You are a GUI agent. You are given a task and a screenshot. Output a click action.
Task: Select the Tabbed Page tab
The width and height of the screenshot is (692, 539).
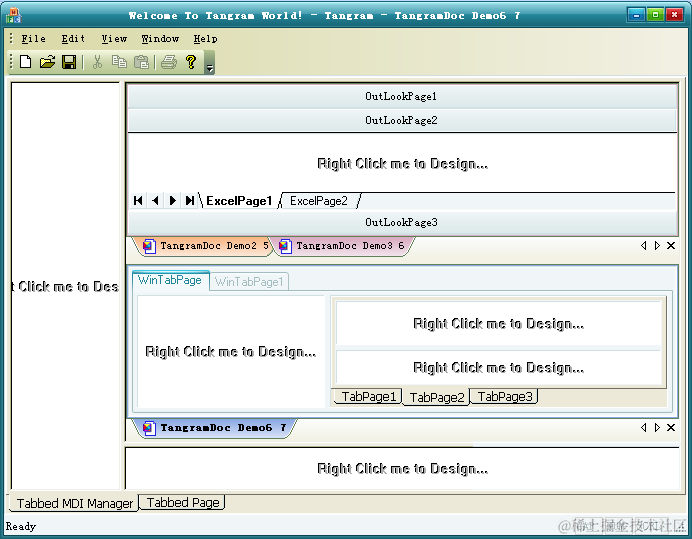coord(183,503)
